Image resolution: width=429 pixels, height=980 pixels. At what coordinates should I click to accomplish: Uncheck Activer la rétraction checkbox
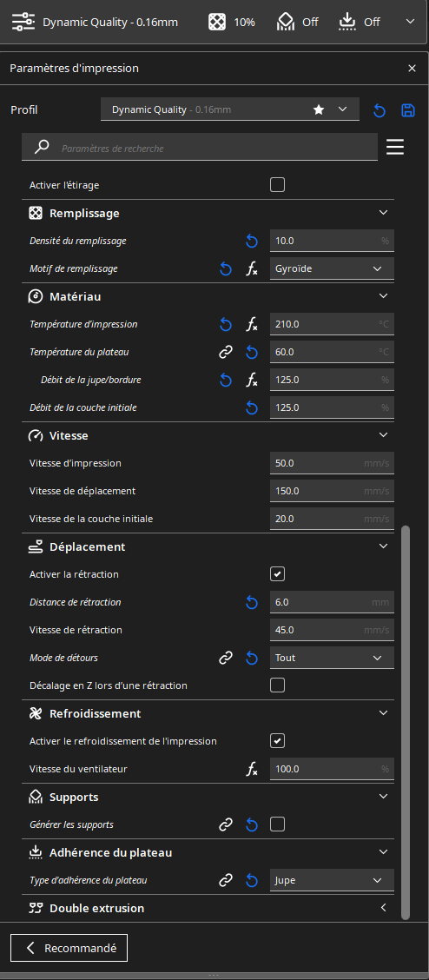(x=277, y=573)
